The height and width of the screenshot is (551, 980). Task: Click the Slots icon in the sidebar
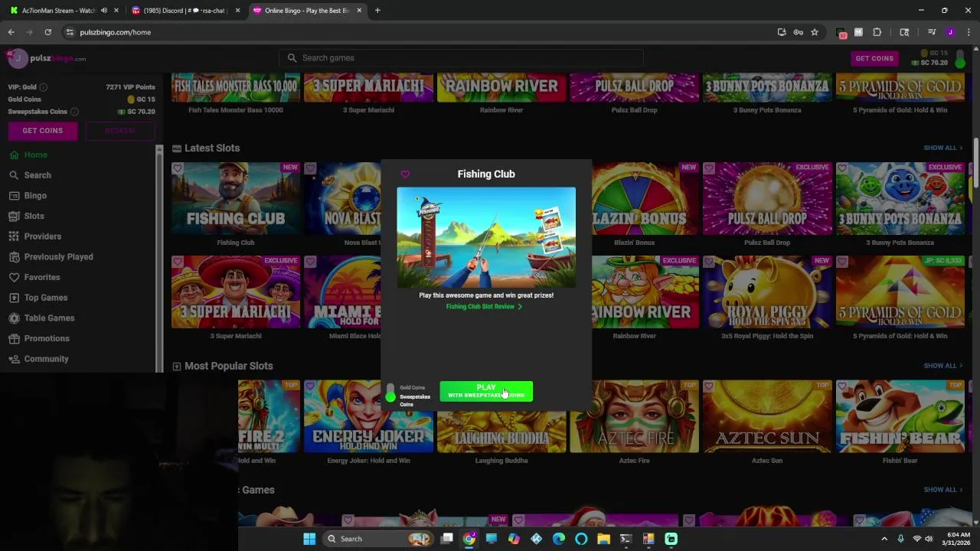(14, 216)
